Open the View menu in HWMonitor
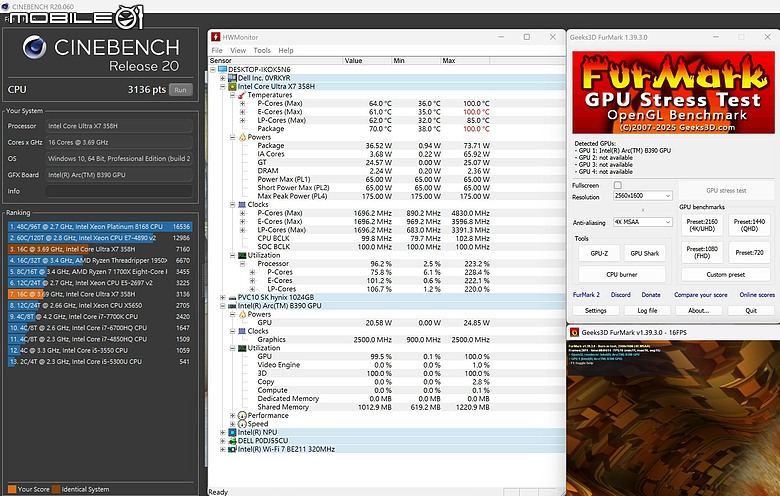This screenshot has height=496, width=780. tap(238, 50)
